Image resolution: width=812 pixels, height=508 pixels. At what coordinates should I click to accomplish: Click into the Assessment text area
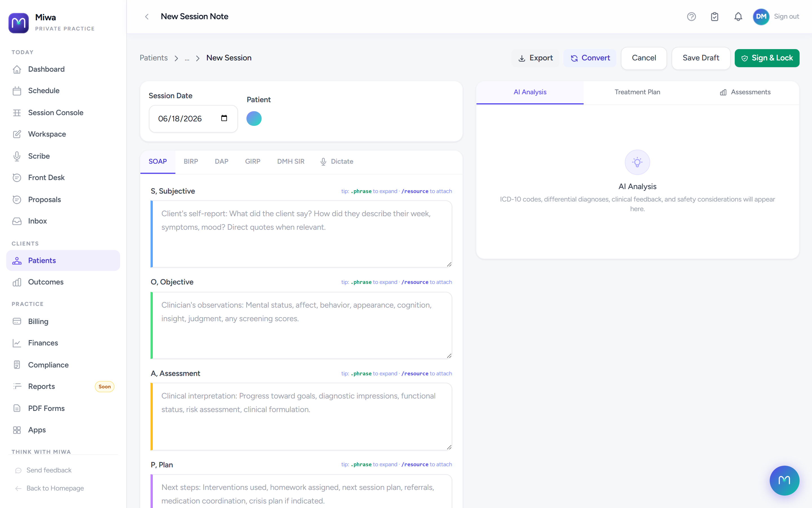(301, 417)
